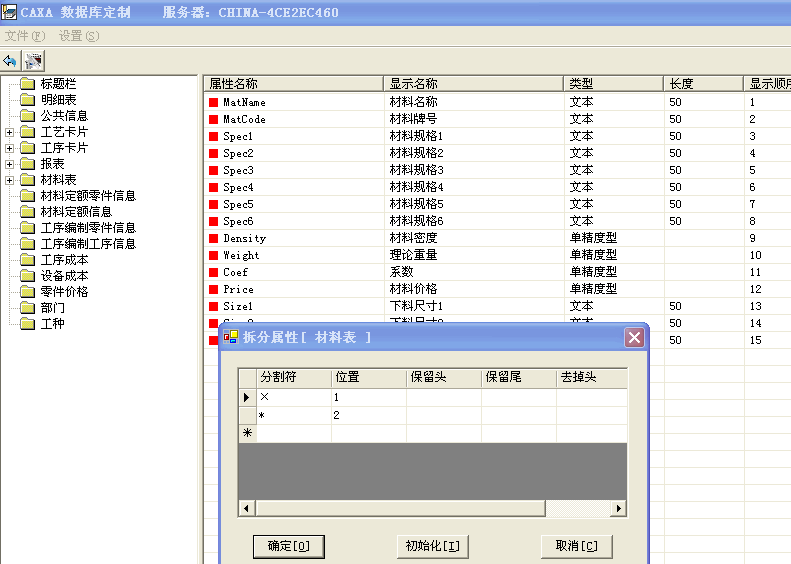Click the 工种 folder icon in tree
This screenshot has width=791, height=564.
pos(27,324)
